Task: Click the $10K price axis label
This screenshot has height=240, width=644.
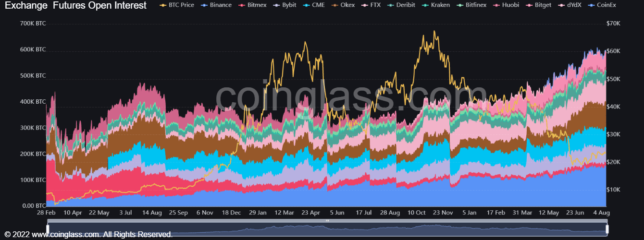Action: click(x=614, y=190)
